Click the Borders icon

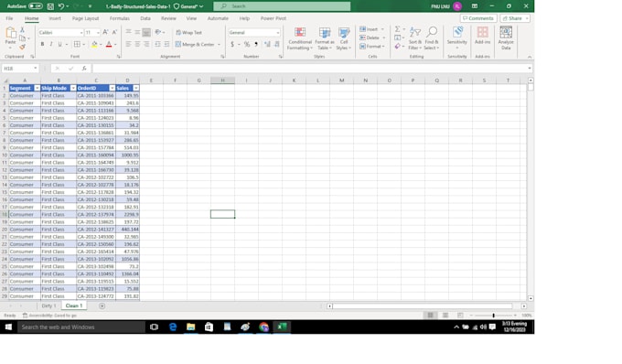click(x=77, y=44)
